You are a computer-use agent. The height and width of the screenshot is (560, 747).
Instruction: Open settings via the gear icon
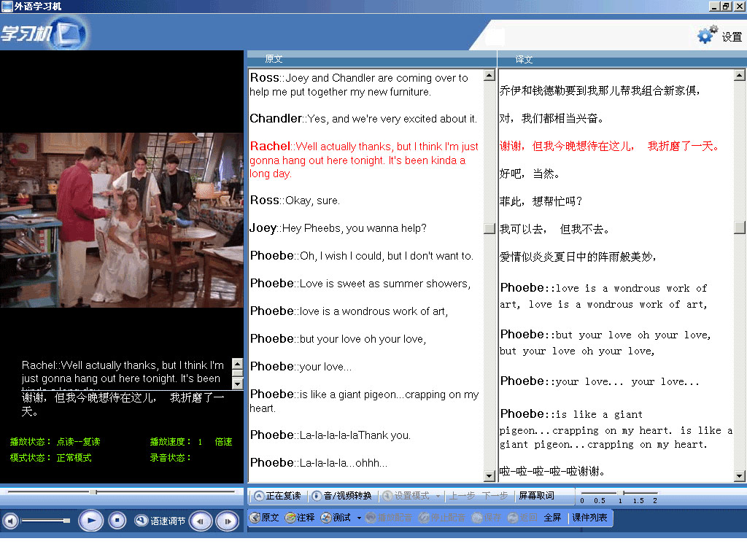pyautogui.click(x=706, y=35)
